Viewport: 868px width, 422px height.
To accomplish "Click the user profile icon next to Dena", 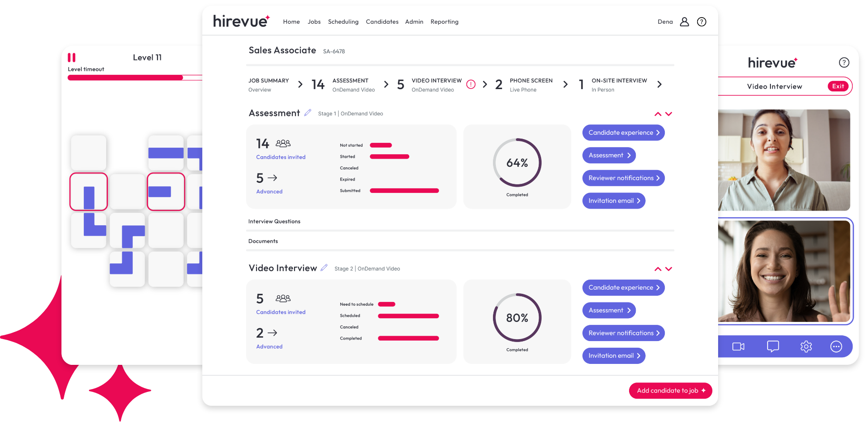I will click(684, 22).
